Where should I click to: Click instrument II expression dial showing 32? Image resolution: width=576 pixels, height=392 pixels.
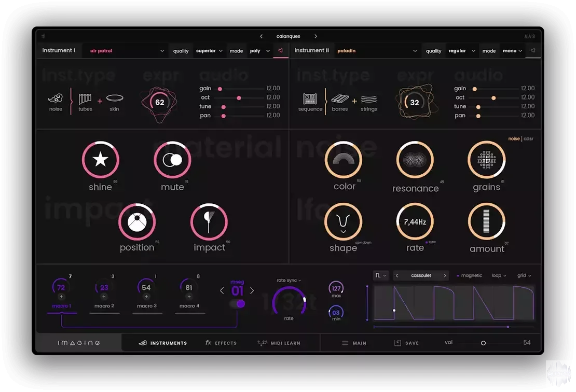[415, 102]
